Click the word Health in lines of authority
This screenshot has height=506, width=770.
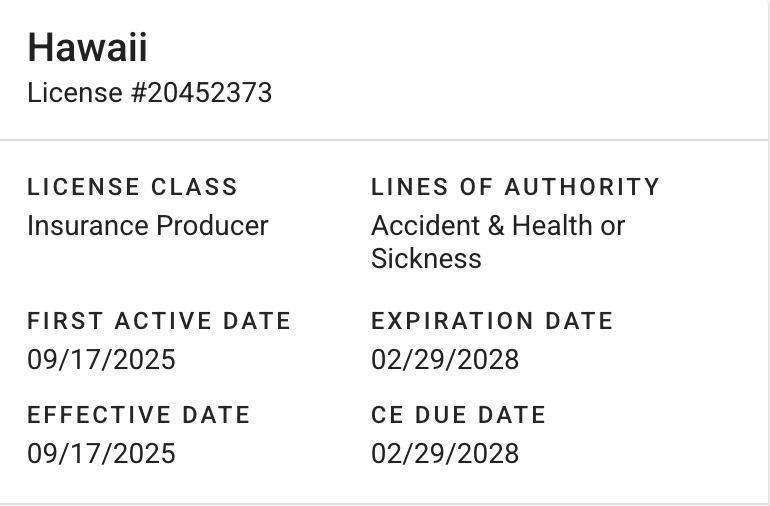click(x=552, y=226)
